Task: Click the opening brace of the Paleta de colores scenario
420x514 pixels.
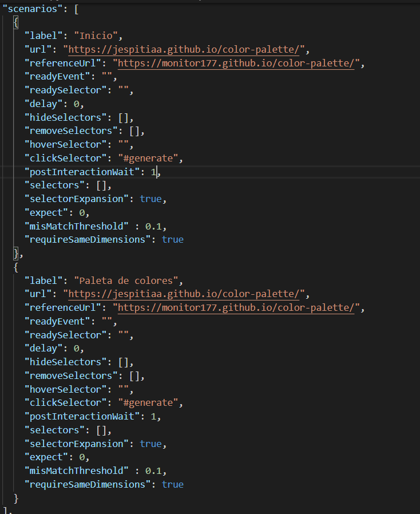Action: (15, 267)
